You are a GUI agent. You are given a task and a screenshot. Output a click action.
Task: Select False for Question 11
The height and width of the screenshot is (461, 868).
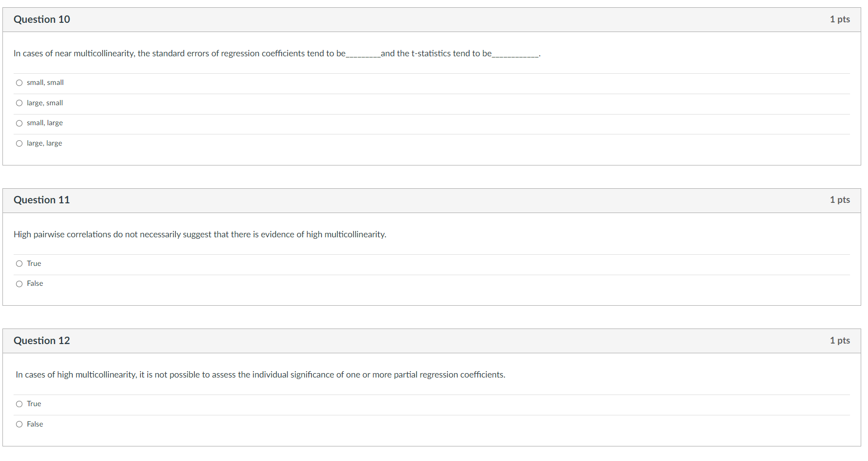pos(19,283)
